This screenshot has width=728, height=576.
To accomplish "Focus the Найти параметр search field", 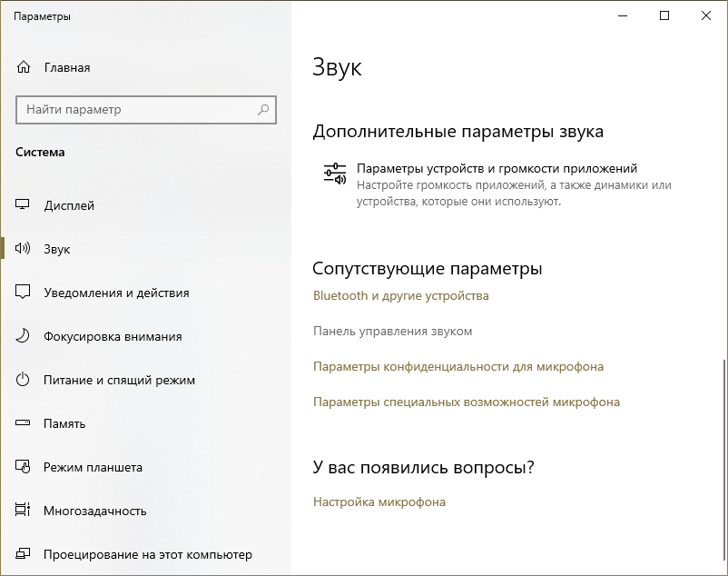I will [136, 110].
